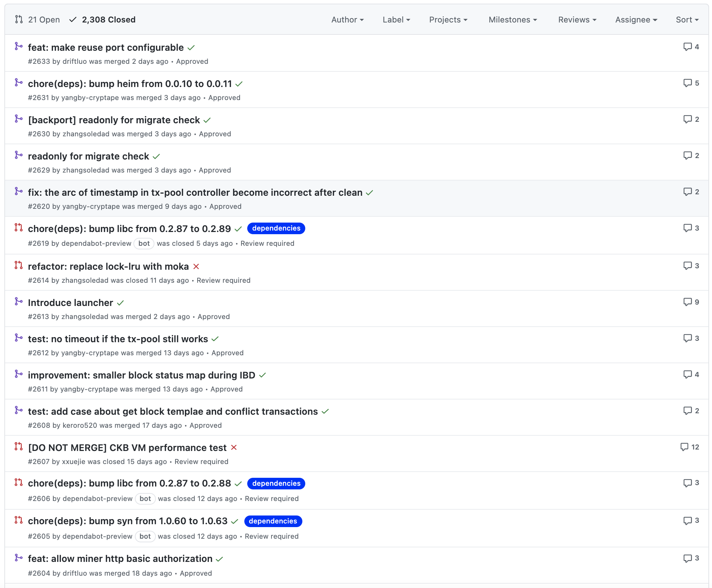Click the green check status next to 'readonly for migrate check'
Image resolution: width=712 pixels, height=588 pixels.
point(156,156)
